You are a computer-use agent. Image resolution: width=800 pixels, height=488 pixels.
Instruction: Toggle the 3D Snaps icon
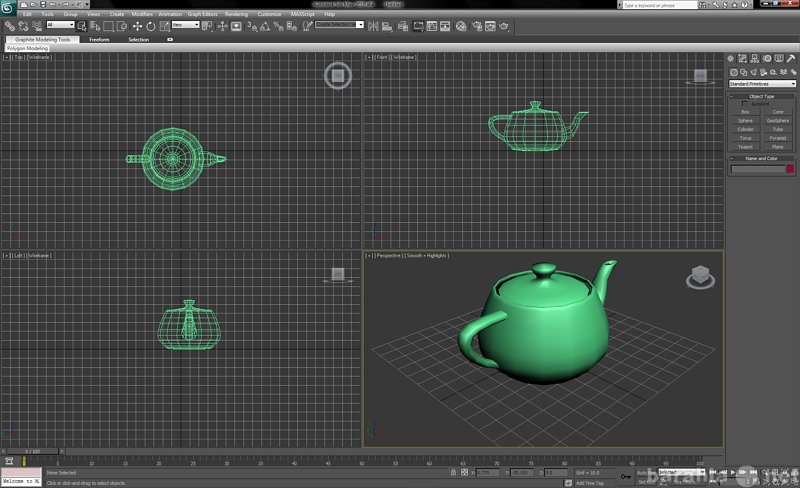point(252,26)
